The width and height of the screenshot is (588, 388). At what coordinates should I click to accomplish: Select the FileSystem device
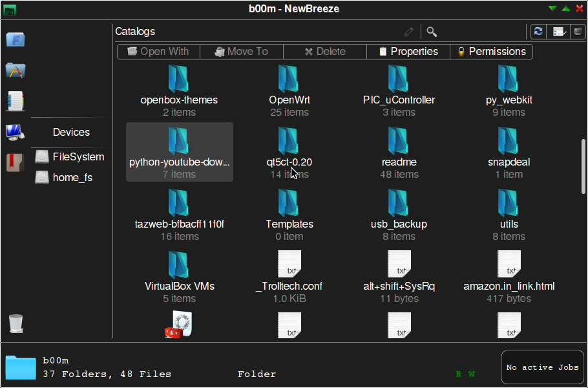tap(70, 157)
